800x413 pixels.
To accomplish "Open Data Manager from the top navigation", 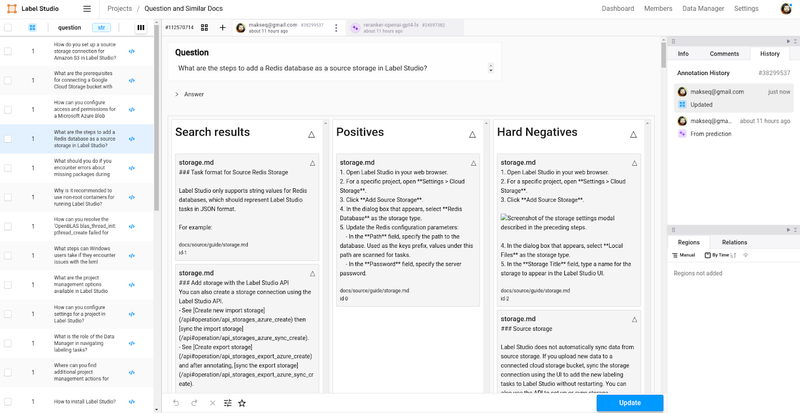I will point(703,9).
